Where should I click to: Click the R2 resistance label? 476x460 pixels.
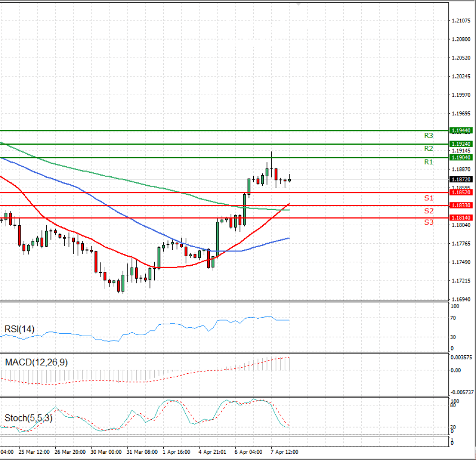428,149
